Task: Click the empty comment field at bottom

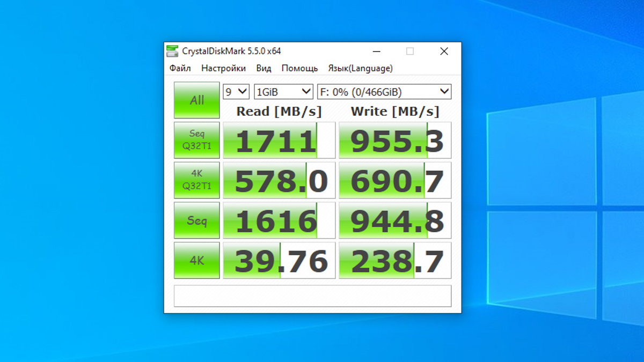Action: tap(312, 296)
